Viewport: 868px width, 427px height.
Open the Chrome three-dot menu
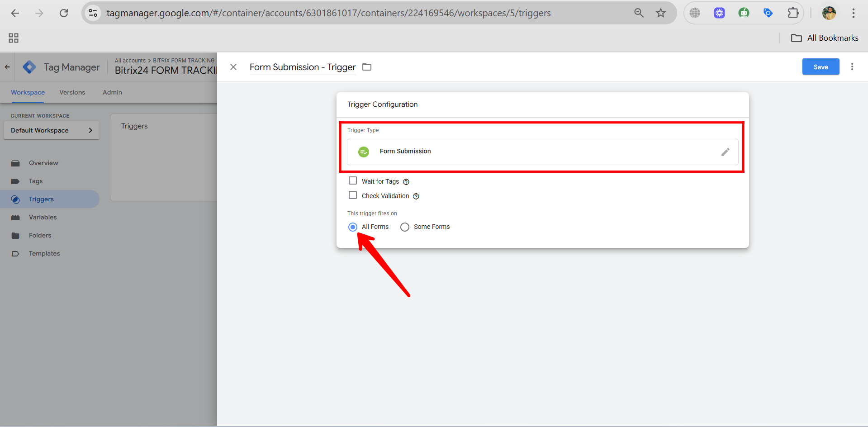coord(854,13)
